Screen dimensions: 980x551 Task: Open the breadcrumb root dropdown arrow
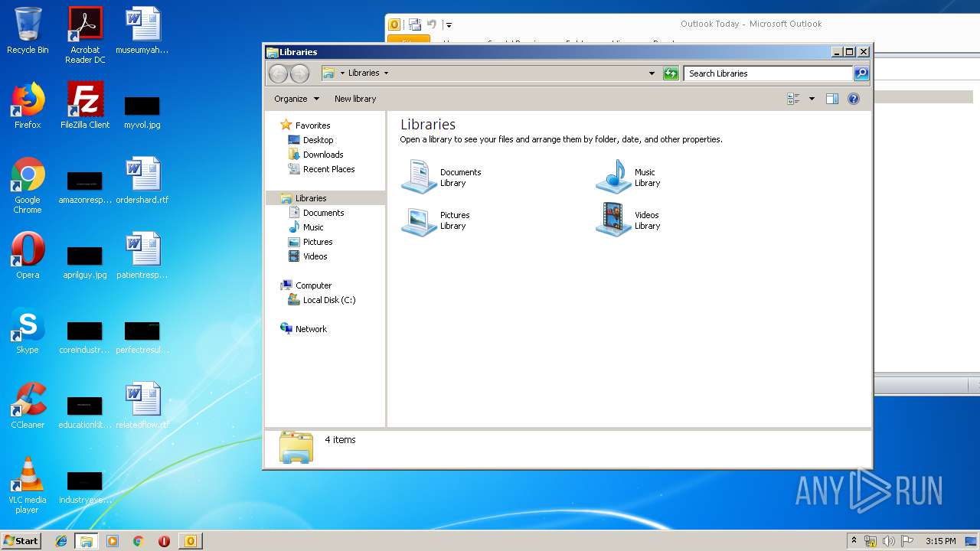342,73
